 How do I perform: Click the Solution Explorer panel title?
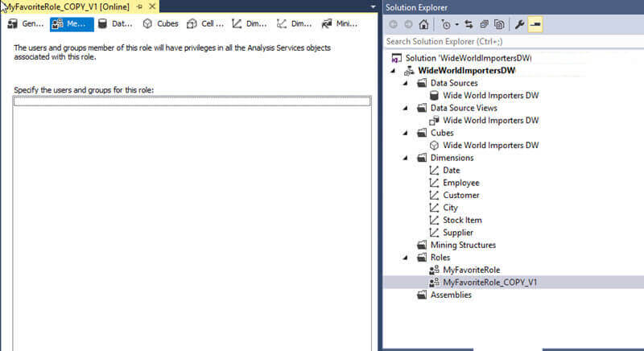(416, 7)
